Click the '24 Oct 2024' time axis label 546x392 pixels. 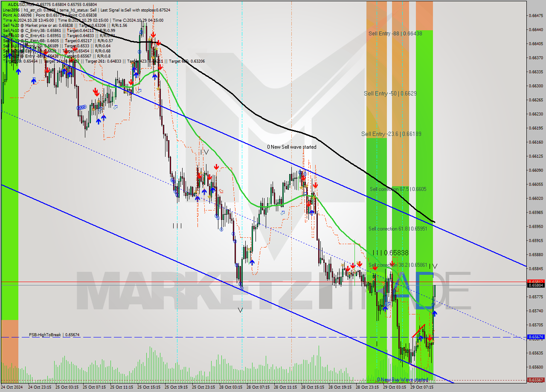(x=12, y=387)
